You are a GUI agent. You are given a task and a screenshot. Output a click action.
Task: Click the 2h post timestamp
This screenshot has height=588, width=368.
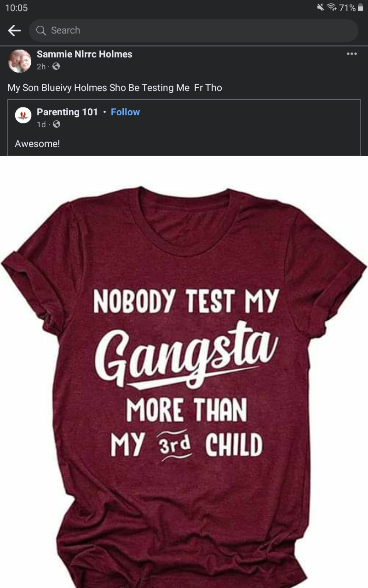click(x=41, y=67)
